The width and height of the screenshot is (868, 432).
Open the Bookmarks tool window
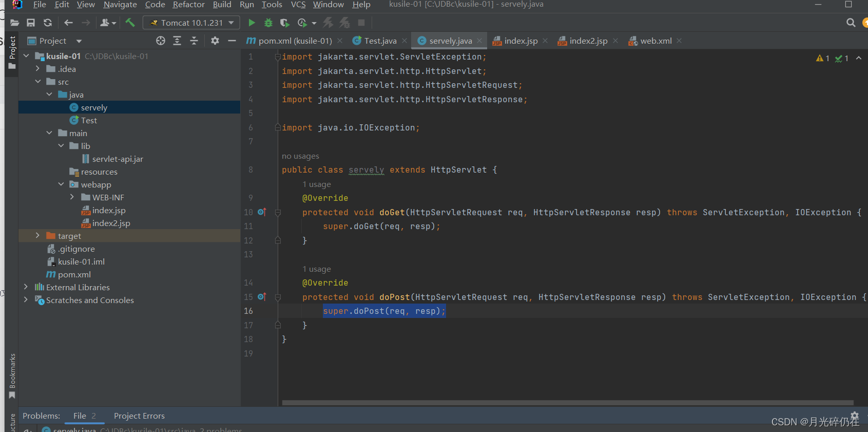coord(12,375)
